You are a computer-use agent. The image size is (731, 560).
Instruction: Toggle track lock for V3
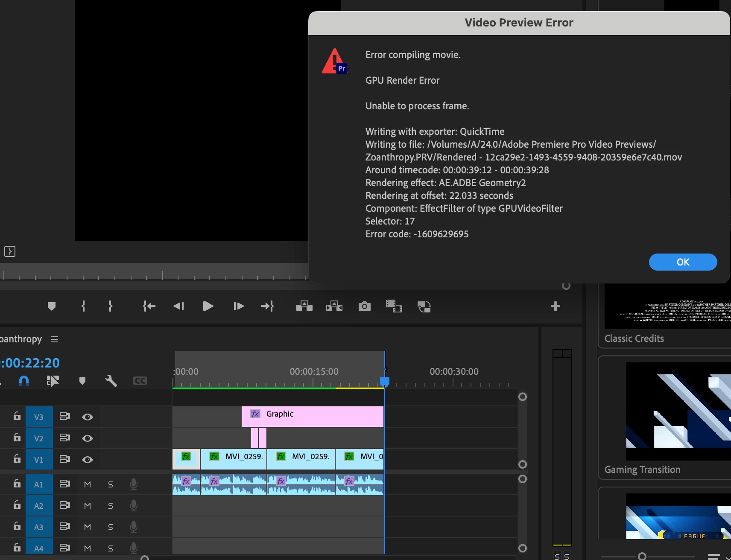pos(17,416)
